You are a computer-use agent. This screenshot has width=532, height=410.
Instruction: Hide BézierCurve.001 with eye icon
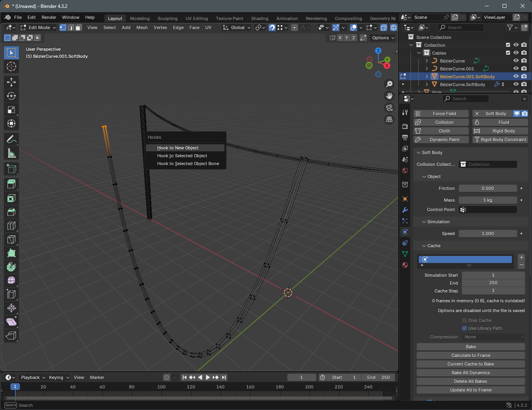516,69
